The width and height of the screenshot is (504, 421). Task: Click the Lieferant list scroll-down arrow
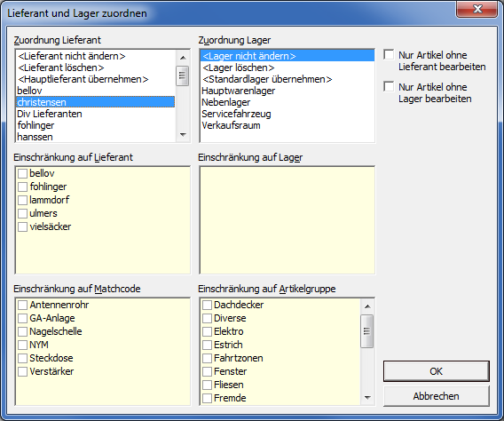(x=183, y=135)
